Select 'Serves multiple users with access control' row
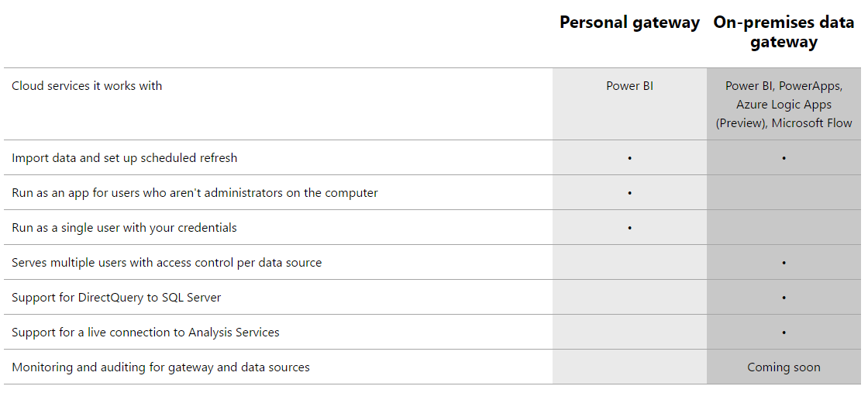 click(x=167, y=263)
